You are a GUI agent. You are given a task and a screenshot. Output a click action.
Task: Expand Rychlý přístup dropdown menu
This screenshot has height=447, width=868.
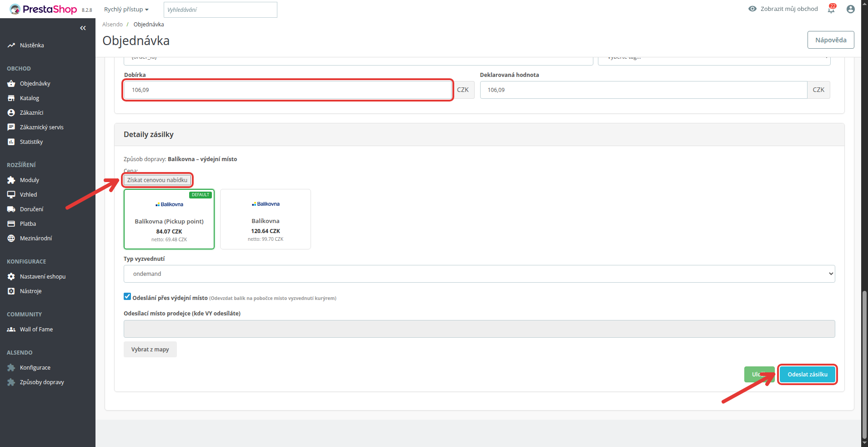[126, 10]
